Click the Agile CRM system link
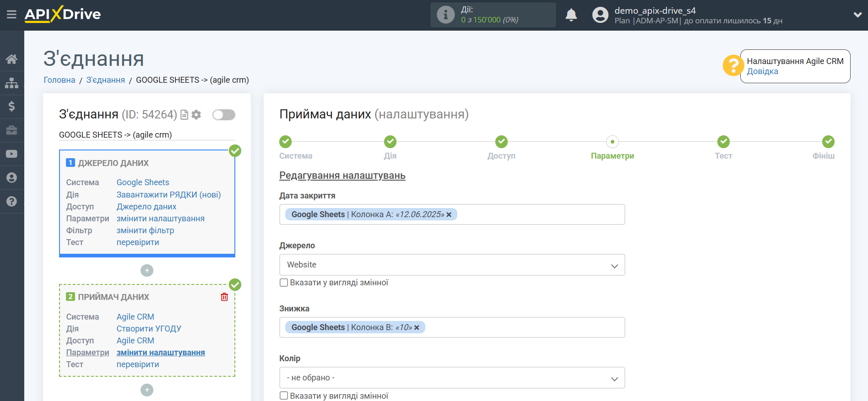 coord(136,317)
